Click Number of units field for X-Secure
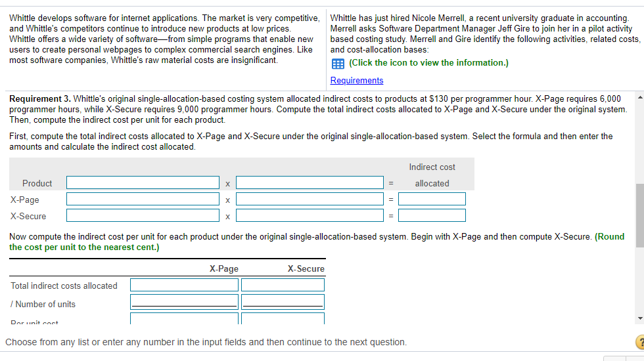Image resolution: width=644 pixels, height=361 pixels. [283, 302]
